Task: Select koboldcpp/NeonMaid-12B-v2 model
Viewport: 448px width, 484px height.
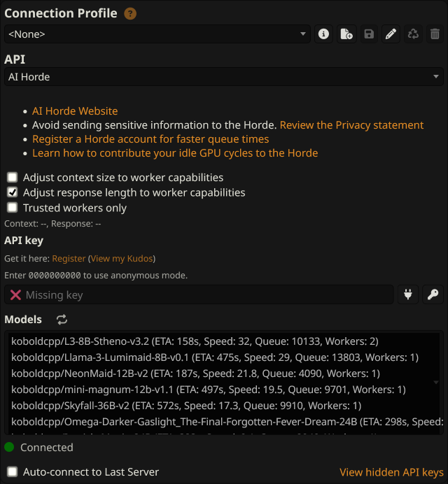Action: point(224,373)
